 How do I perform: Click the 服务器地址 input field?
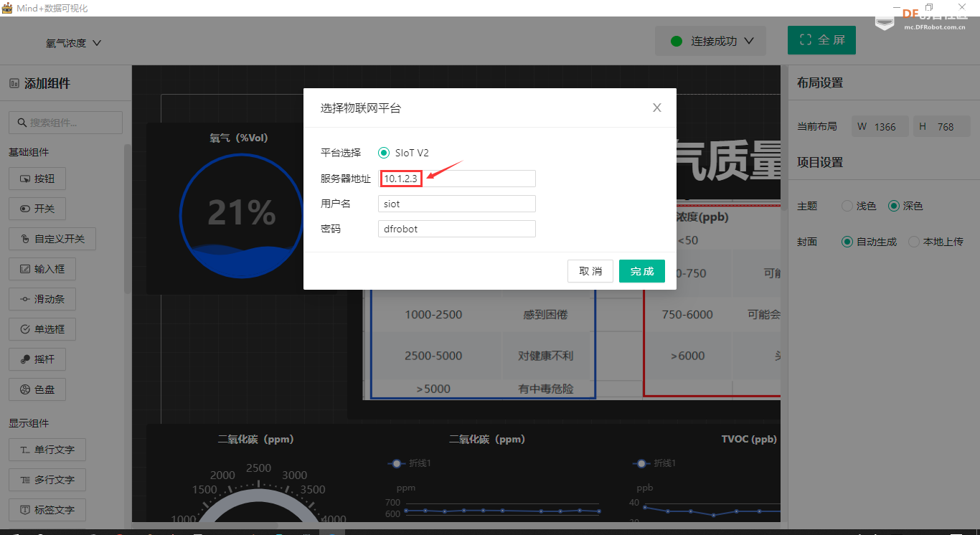[457, 179]
